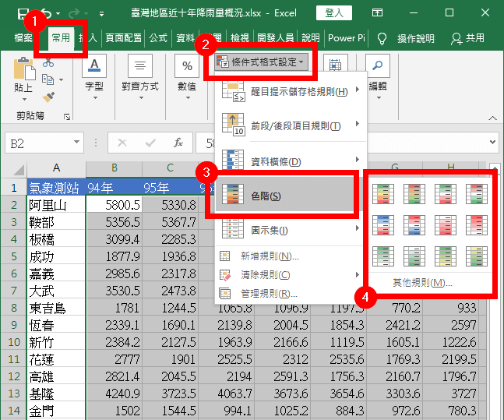The width and height of the screenshot is (504, 420).
Task: Open the Customize Quick Access Toolbar dropdown
Action: (x=101, y=14)
